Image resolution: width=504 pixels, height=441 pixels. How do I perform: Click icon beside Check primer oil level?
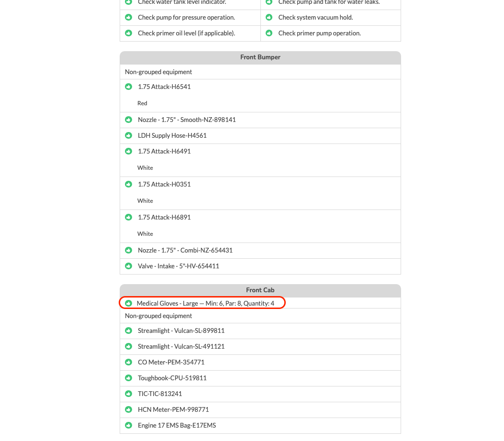click(129, 33)
